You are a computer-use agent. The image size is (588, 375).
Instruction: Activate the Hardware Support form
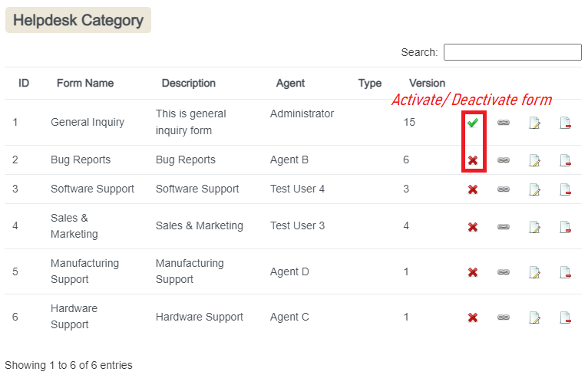pos(473,317)
